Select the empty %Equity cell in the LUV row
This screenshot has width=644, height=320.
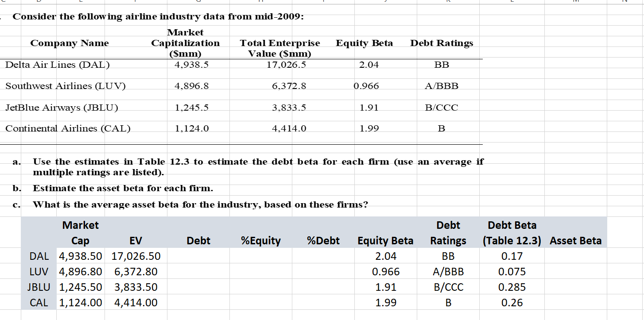point(261,271)
